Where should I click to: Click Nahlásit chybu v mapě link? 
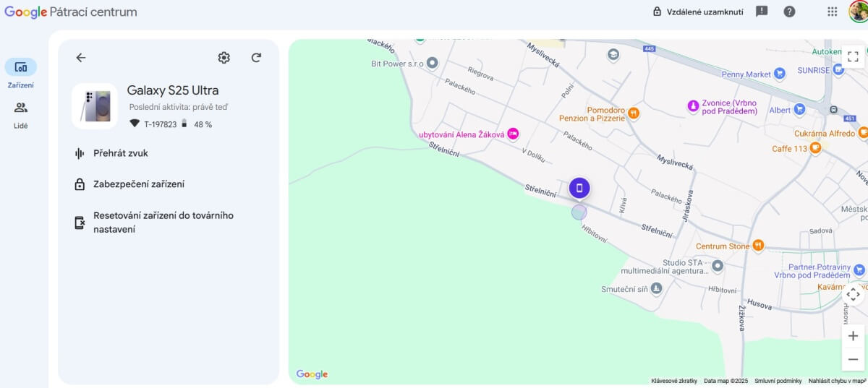(837, 381)
